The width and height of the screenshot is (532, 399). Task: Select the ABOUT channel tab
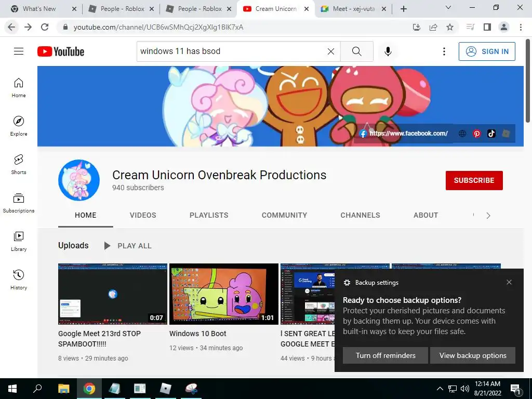click(426, 215)
